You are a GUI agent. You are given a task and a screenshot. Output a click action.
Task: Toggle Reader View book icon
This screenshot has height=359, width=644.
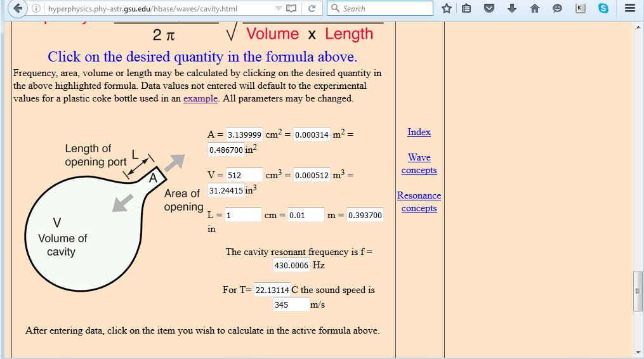click(x=291, y=9)
